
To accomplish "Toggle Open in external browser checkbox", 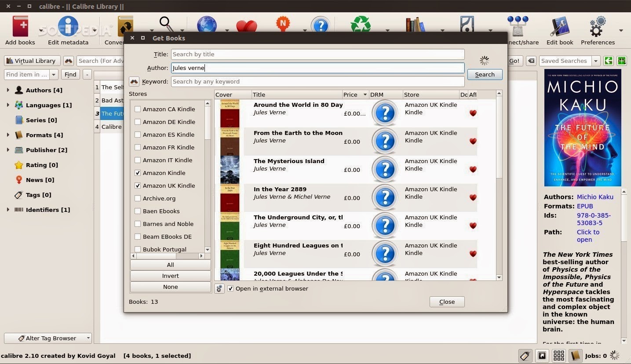I will click(230, 288).
